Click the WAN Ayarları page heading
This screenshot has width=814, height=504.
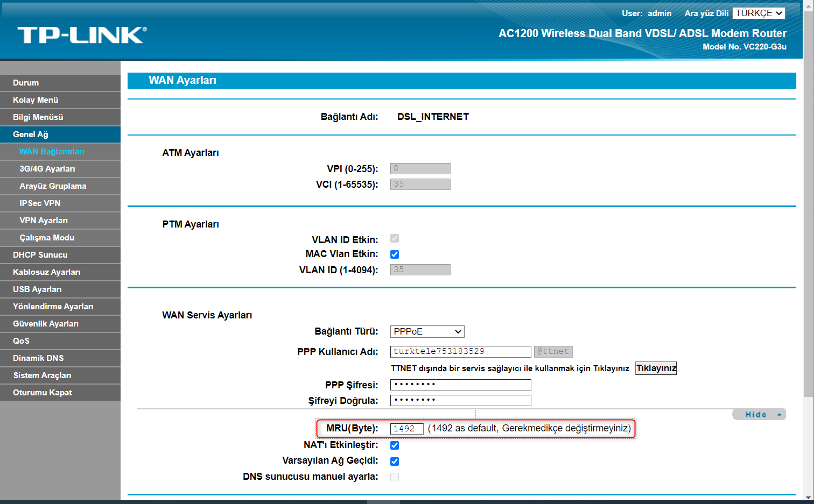point(183,80)
